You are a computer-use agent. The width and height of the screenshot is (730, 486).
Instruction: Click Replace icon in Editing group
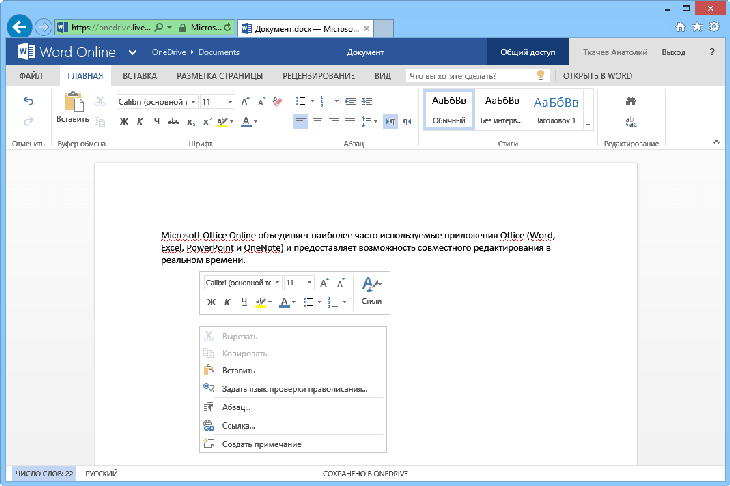tap(631, 122)
